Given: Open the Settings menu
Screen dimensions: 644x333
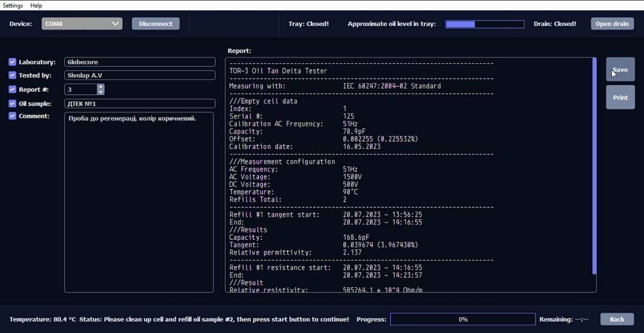Looking at the screenshot, I should click(x=13, y=5).
